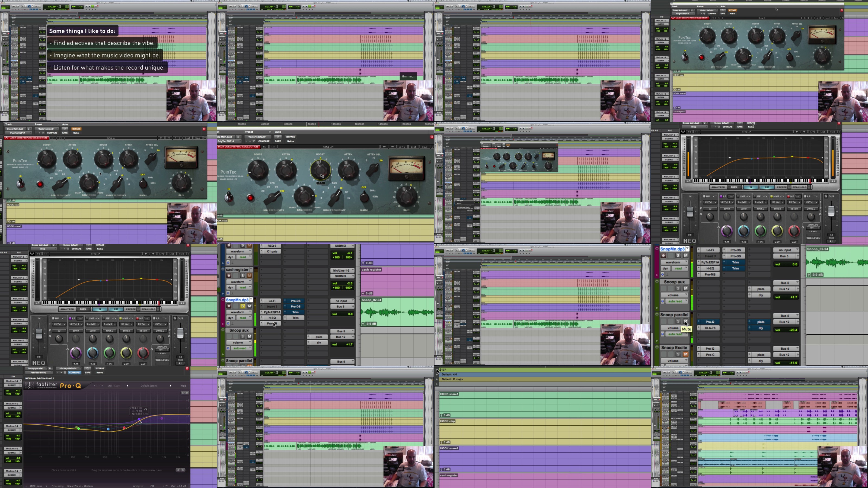Toggle Mute on Snoop parallel track

685,321
